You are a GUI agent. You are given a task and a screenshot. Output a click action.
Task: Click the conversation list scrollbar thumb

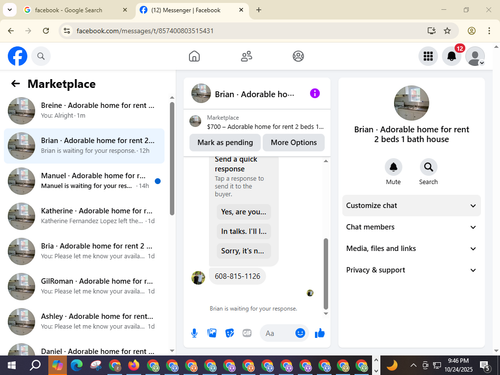point(172,158)
